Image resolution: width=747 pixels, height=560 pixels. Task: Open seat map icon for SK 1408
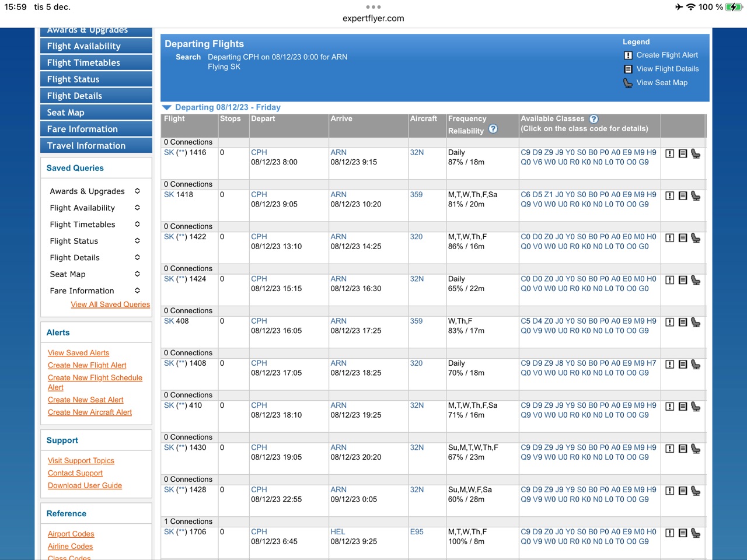tap(696, 365)
